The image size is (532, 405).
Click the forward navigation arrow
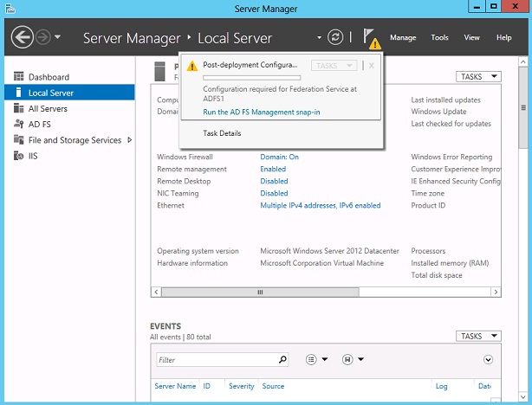point(43,37)
